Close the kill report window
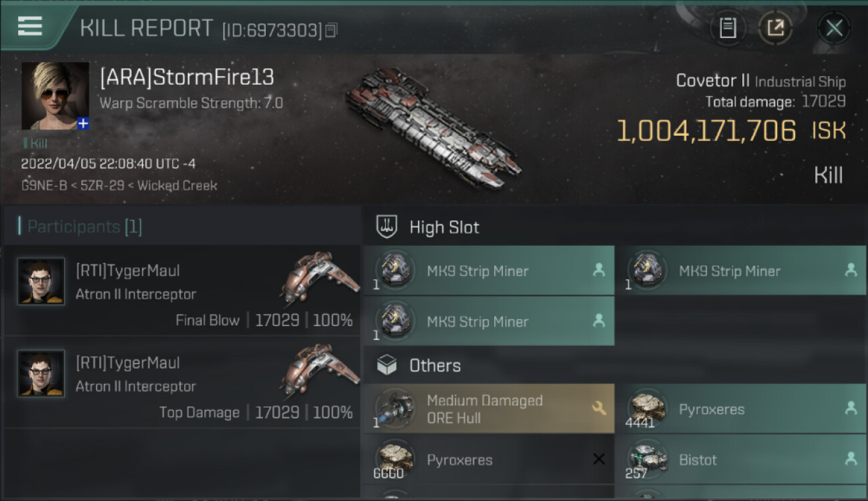The image size is (868, 501). tap(834, 28)
